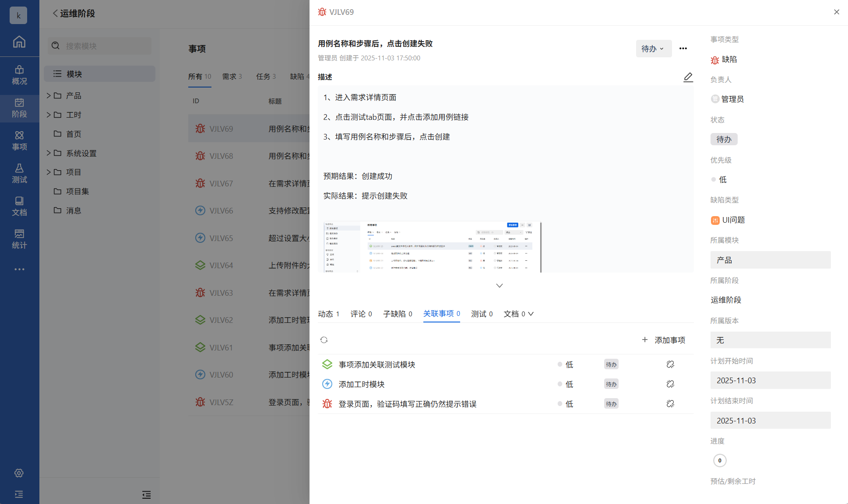The width and height of the screenshot is (848, 504).
Task: Switch to the 子缺陷 tab
Action: pyautogui.click(x=397, y=314)
